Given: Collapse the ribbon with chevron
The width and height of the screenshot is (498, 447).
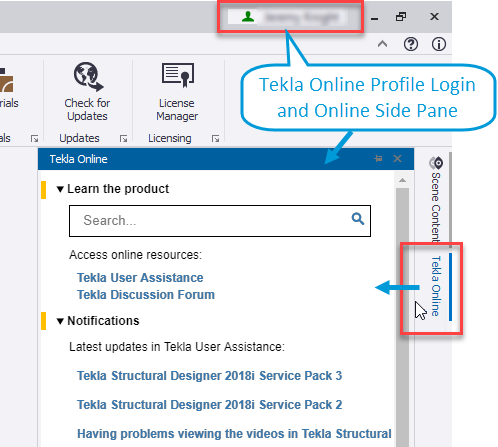Looking at the screenshot, I should point(383,44).
